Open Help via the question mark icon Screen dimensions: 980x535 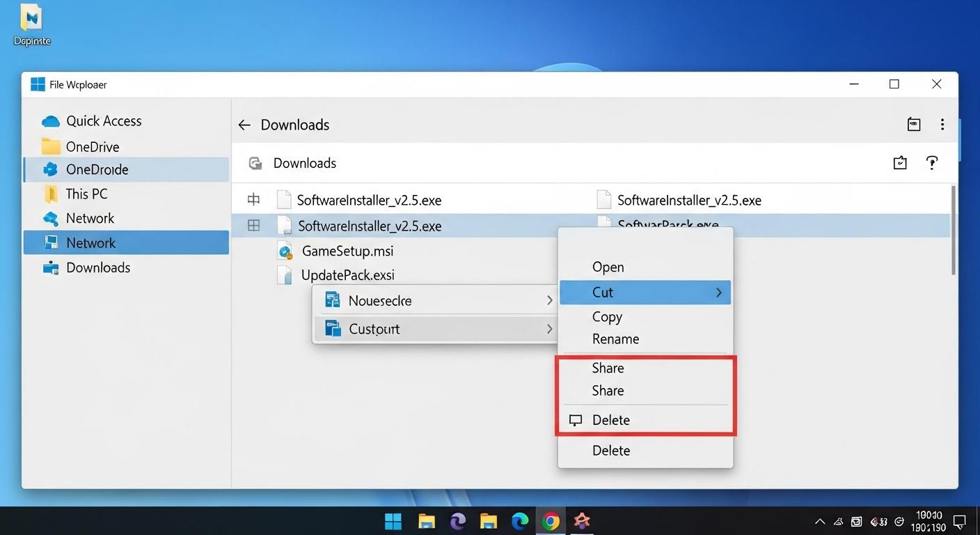coord(932,162)
